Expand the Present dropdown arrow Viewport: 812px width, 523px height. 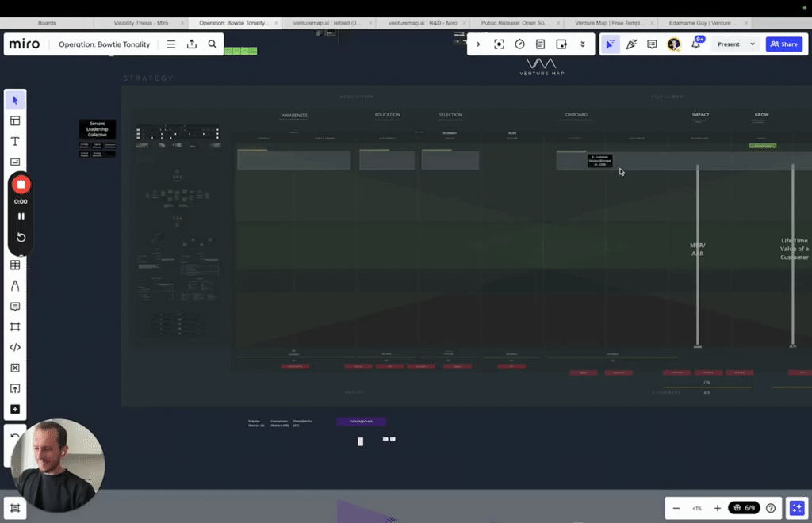pos(753,44)
